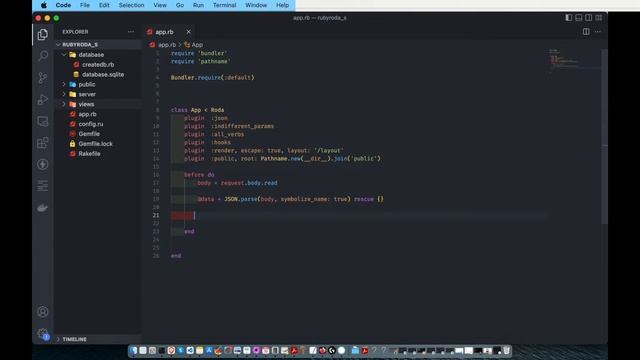The image size is (640, 360).
Task: Open the Manage gear menu
Action: tap(43, 333)
